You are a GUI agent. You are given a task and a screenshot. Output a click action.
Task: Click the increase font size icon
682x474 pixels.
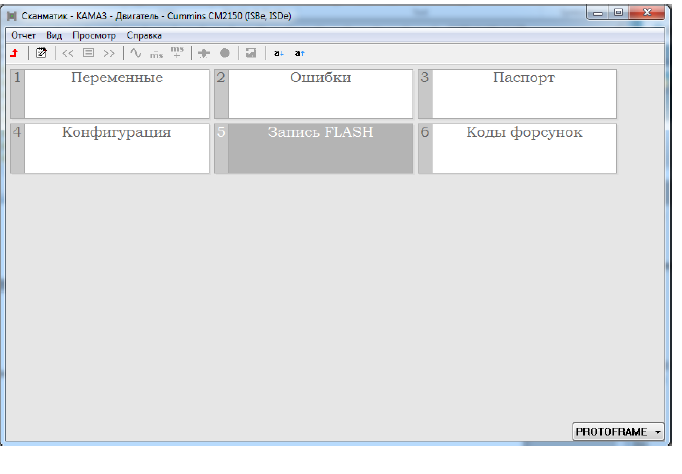[x=300, y=53]
